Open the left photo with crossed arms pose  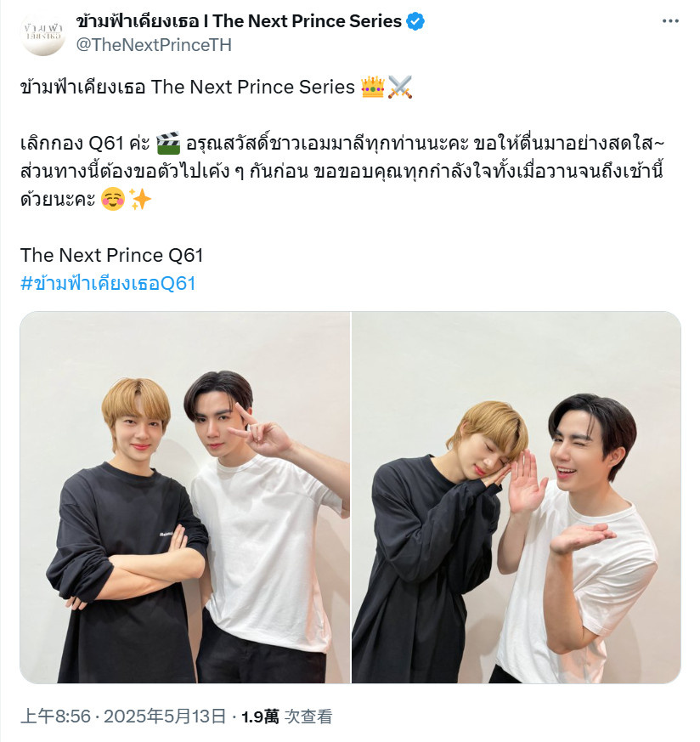185,497
